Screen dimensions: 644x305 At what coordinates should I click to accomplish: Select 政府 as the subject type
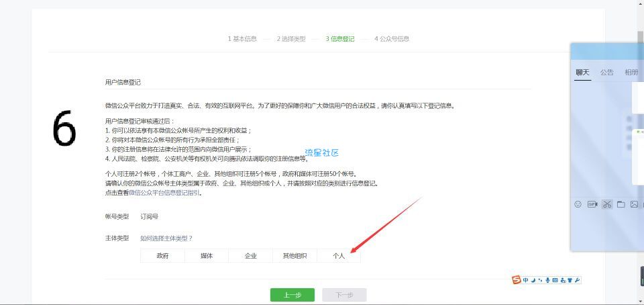[162, 256]
